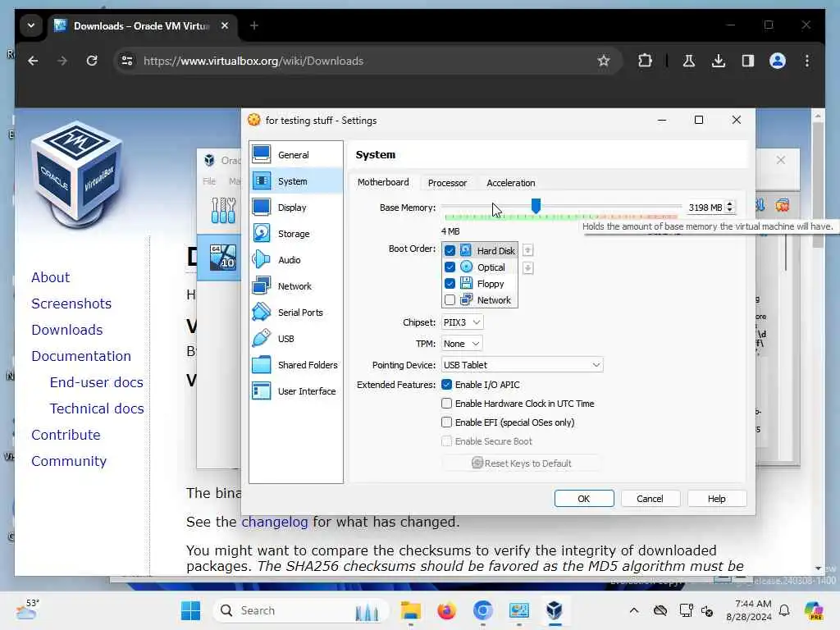The width and height of the screenshot is (840, 630).
Task: Click OK to apply settings
Action: coord(584,499)
